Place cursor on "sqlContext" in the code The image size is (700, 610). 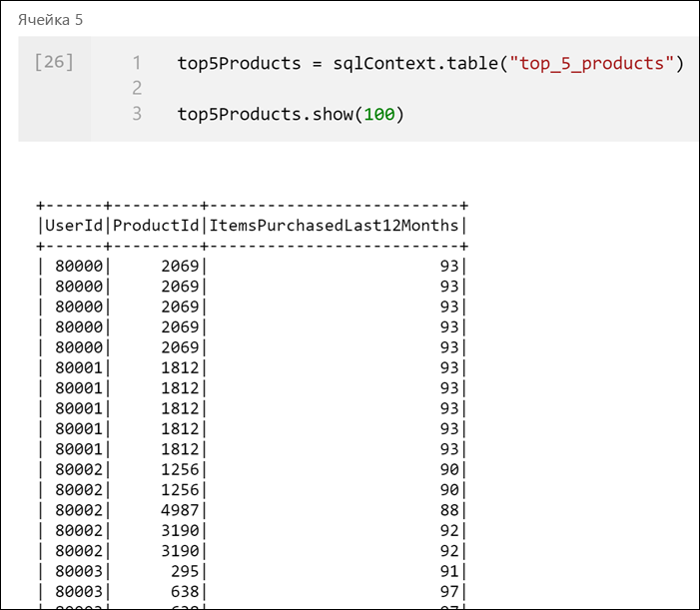[384, 63]
